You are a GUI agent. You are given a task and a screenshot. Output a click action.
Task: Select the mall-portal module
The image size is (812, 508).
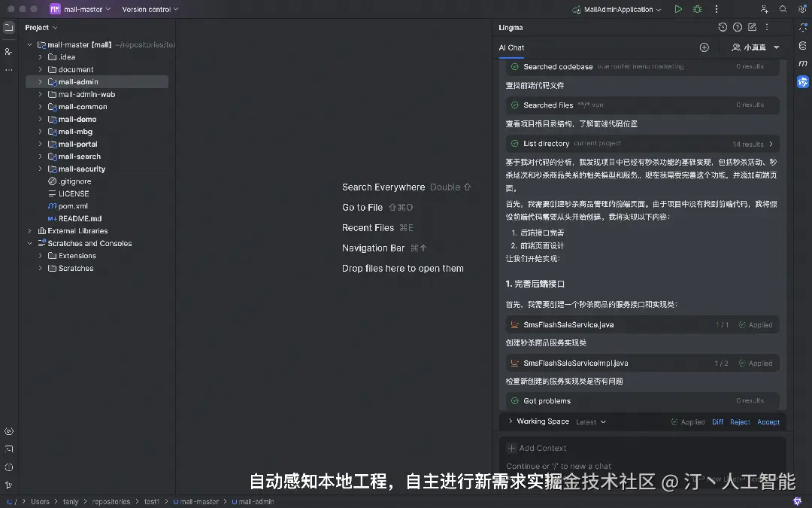click(77, 144)
